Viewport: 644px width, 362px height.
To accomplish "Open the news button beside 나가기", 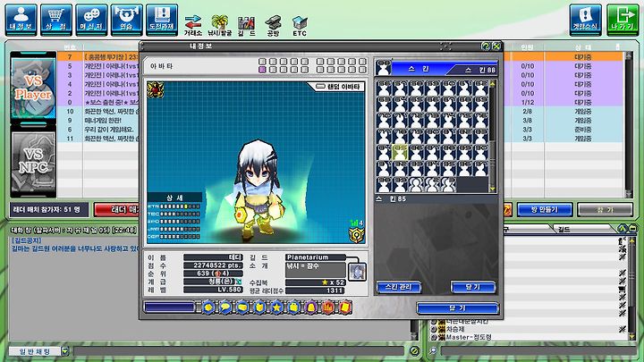I will pyautogui.click(x=585, y=20).
